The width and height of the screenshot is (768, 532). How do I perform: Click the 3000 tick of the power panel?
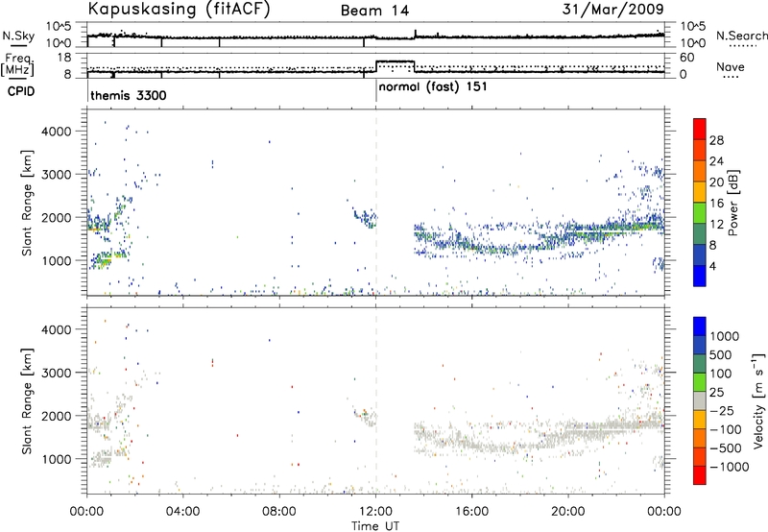(56, 175)
